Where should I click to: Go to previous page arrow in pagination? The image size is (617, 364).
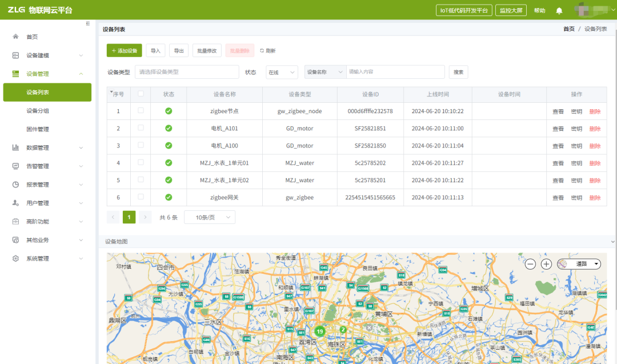pos(113,217)
